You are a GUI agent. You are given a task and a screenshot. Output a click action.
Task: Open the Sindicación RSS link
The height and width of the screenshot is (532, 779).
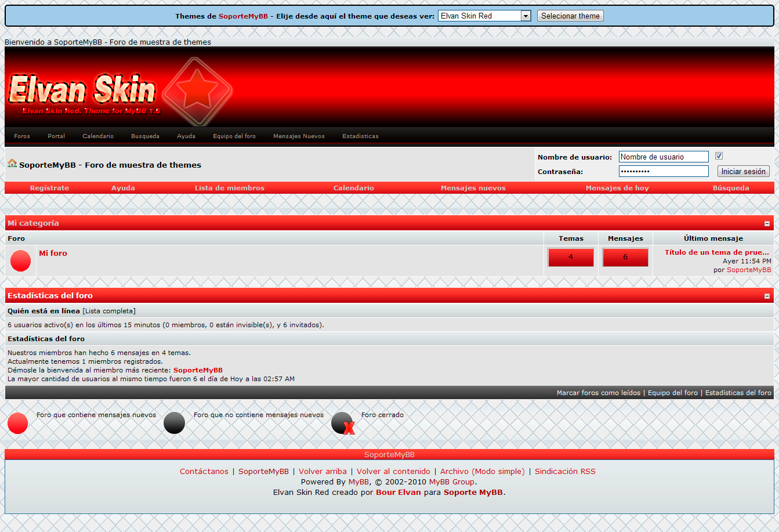565,472
